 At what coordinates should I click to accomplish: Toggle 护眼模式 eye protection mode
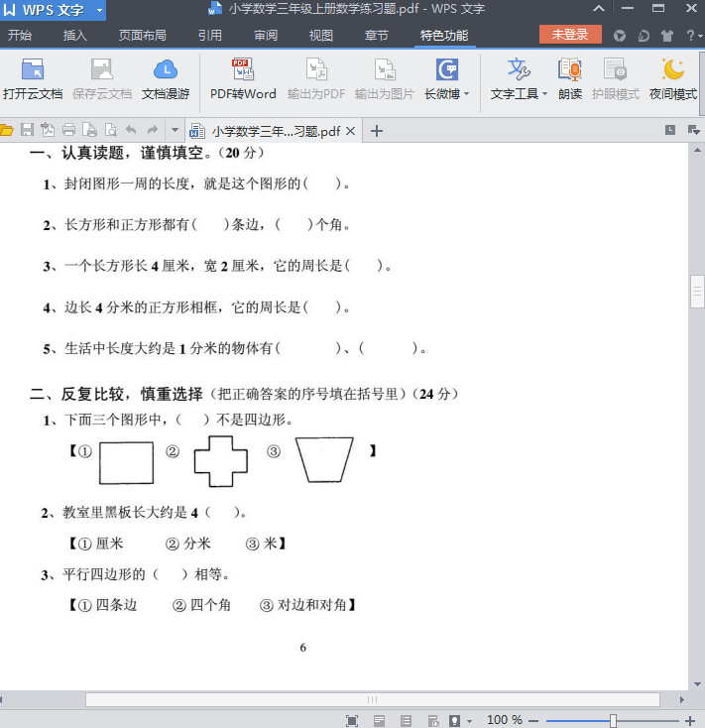[616, 80]
